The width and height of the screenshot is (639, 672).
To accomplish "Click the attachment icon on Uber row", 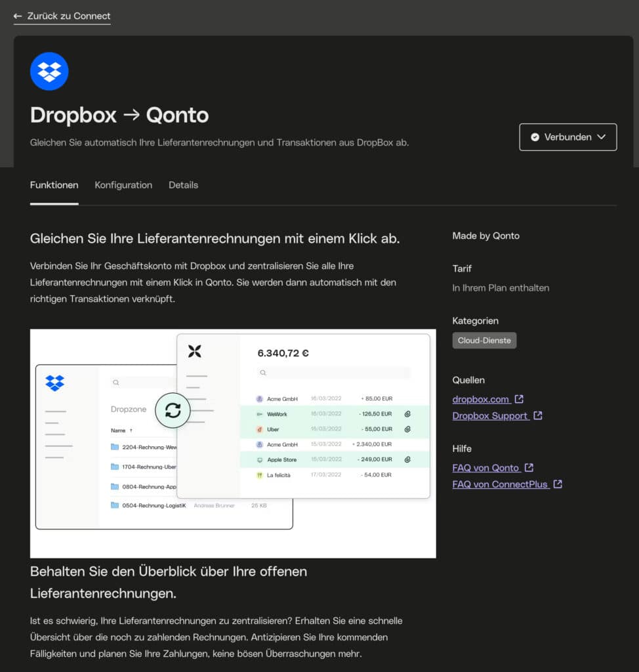I will coord(407,429).
